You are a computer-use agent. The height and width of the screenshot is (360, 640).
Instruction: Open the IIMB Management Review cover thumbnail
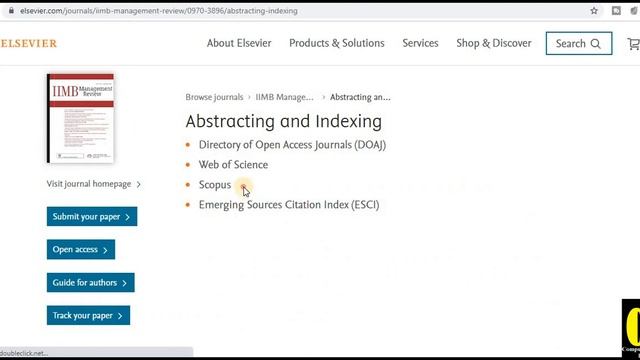[x=80, y=118]
